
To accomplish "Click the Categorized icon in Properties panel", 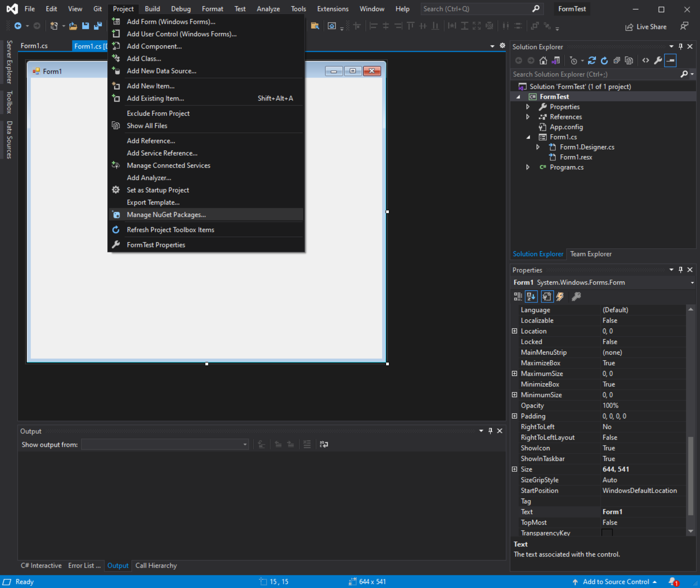I will [518, 296].
